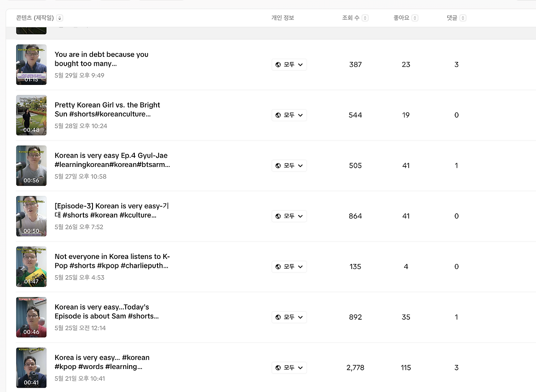Click the 개인 정보 column header
Viewport: 536px width, 392px height.
click(x=283, y=18)
